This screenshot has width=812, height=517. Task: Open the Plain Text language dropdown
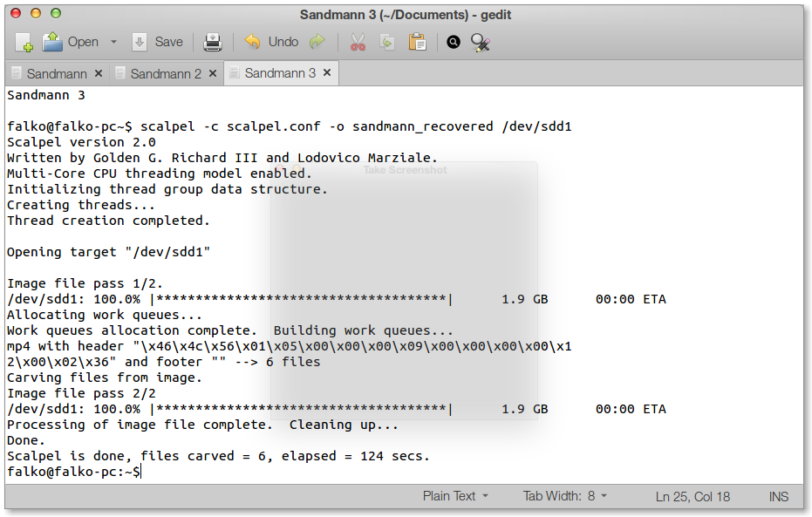click(455, 496)
